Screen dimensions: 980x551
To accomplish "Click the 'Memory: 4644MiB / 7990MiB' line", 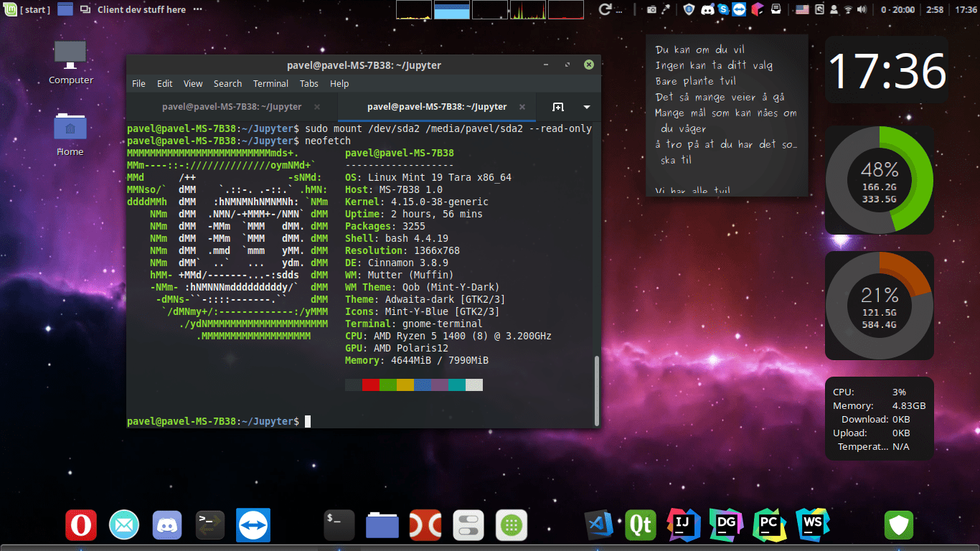I will tap(417, 360).
